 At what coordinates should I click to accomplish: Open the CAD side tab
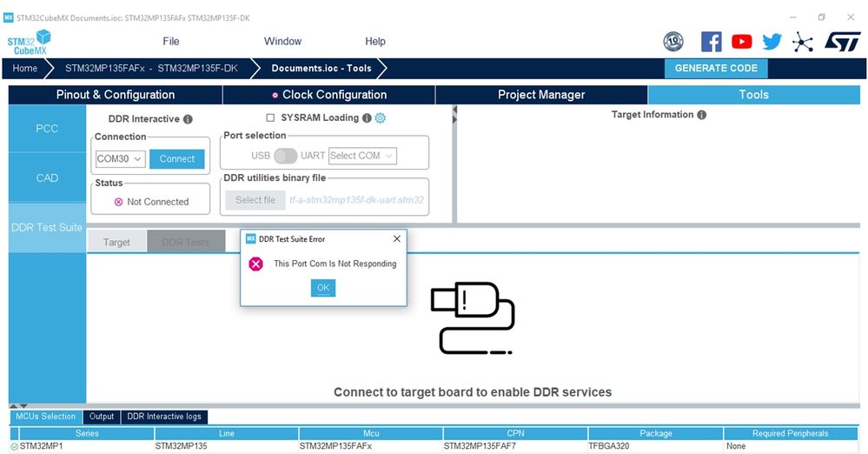click(x=47, y=178)
